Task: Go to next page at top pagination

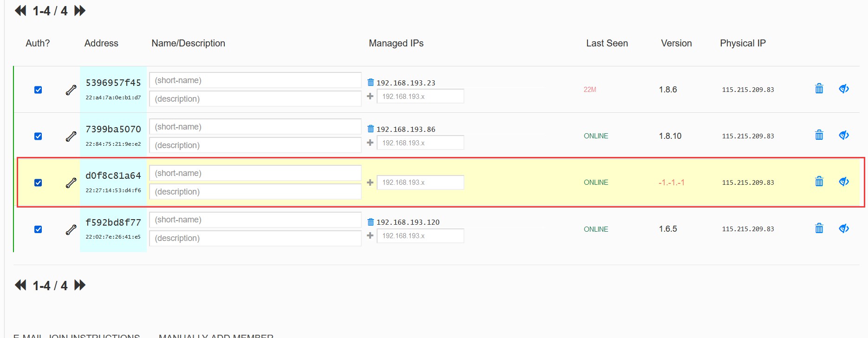Action: (x=80, y=11)
